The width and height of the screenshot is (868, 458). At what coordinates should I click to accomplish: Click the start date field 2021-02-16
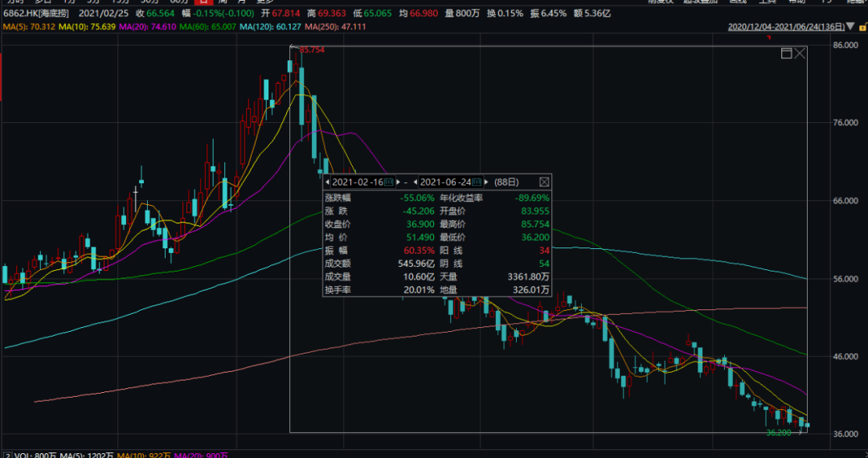point(357,182)
